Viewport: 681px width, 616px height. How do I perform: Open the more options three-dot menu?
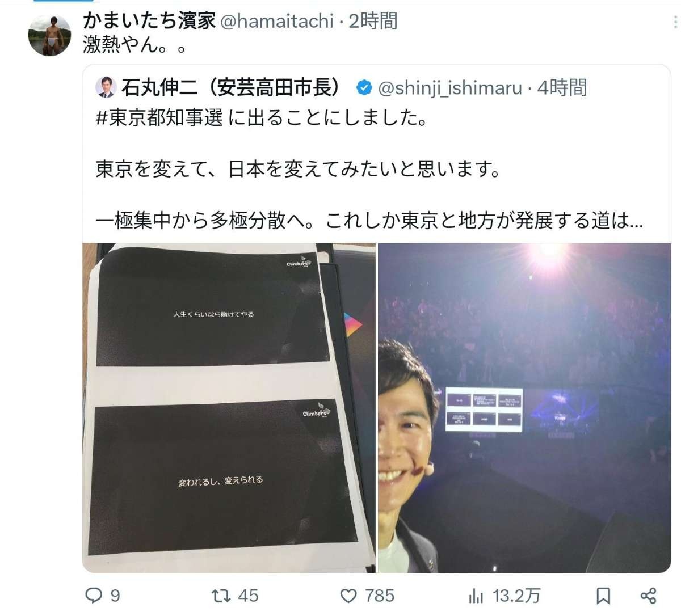[x=675, y=22]
